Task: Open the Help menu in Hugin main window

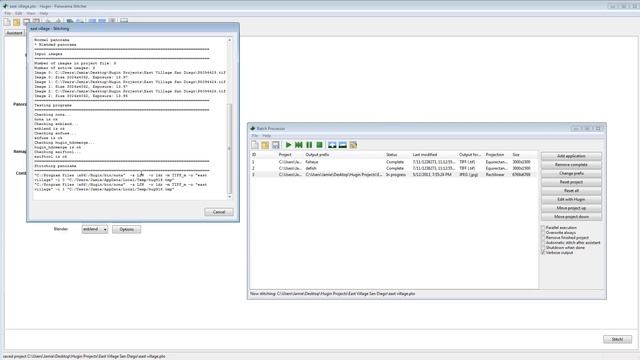Action: click(x=44, y=13)
